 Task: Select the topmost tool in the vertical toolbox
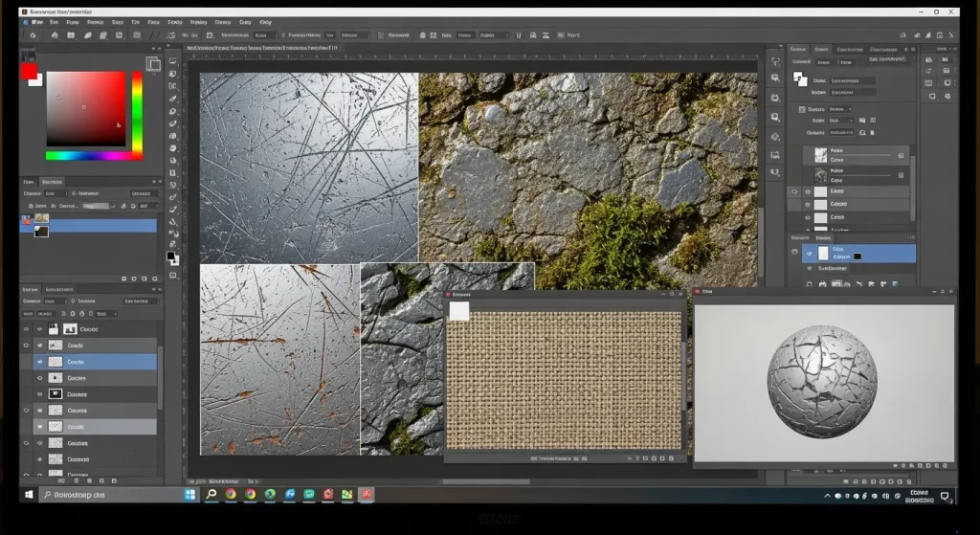(x=173, y=59)
